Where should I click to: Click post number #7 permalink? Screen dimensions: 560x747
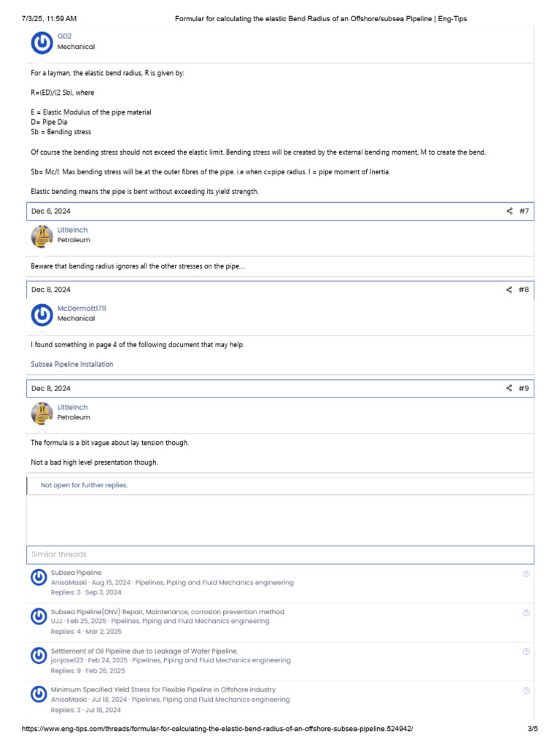(524, 211)
